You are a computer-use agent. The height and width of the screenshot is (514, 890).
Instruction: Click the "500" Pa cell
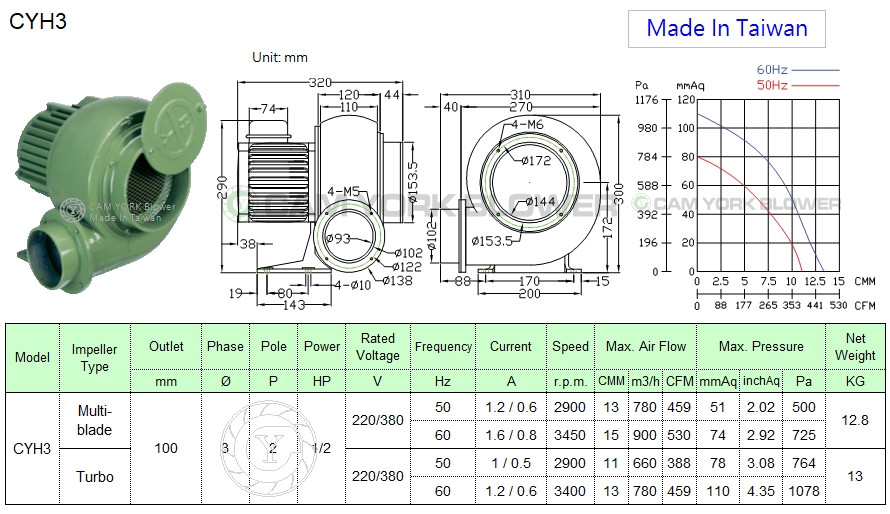click(804, 407)
